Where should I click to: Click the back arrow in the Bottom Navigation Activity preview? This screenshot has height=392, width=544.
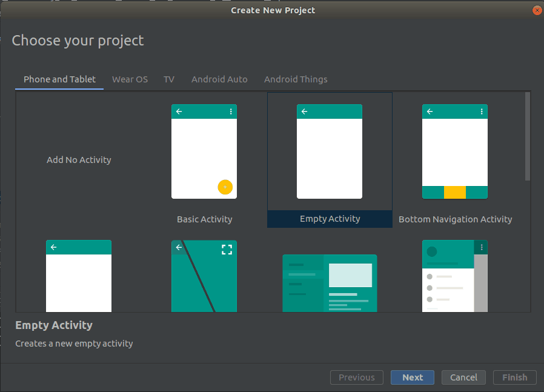coord(430,111)
